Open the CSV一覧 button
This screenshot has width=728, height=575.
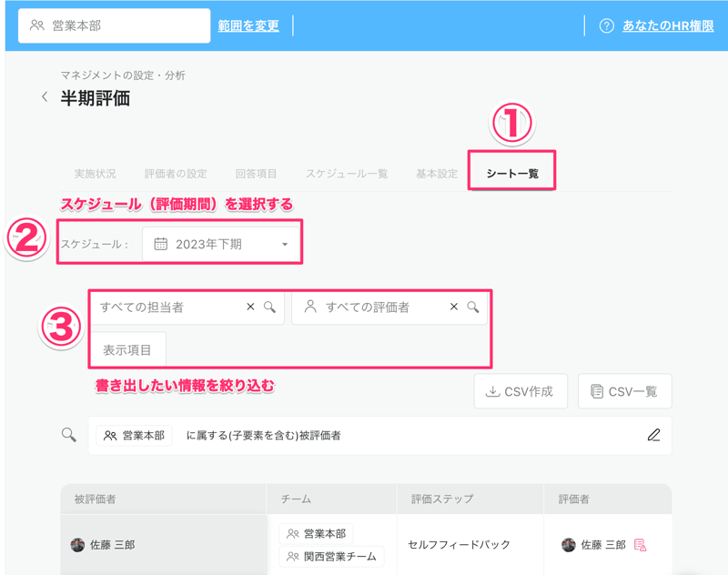point(624,391)
